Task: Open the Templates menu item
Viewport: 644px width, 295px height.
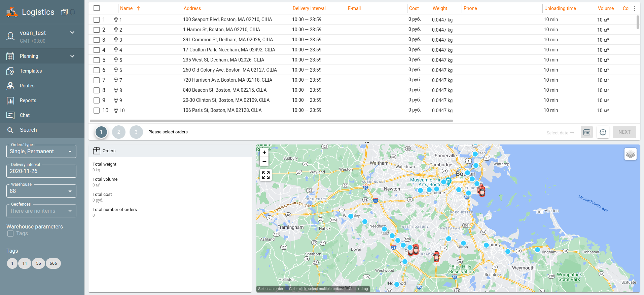Action: click(x=31, y=71)
